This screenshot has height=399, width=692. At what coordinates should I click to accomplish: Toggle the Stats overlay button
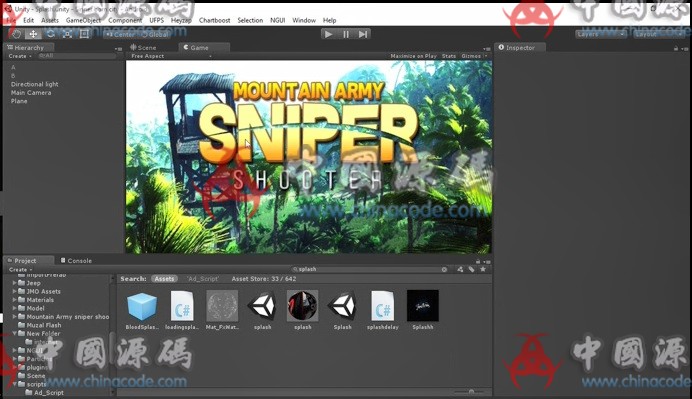(x=449, y=56)
